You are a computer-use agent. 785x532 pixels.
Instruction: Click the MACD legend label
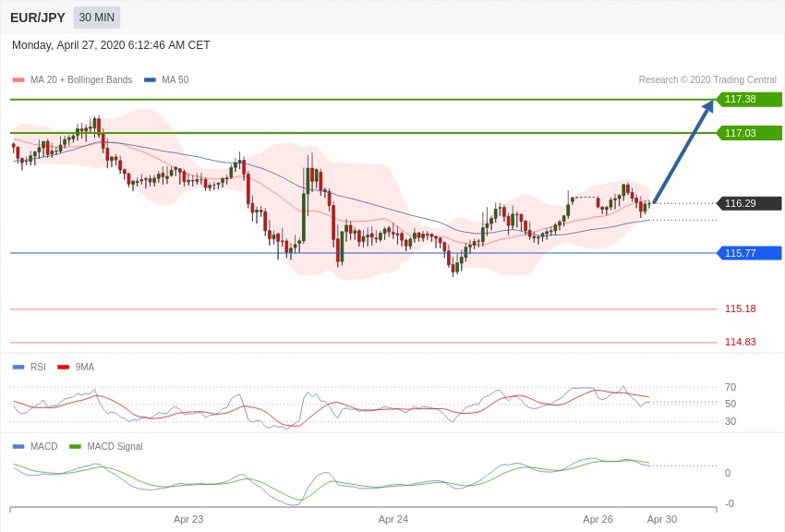[x=44, y=446]
